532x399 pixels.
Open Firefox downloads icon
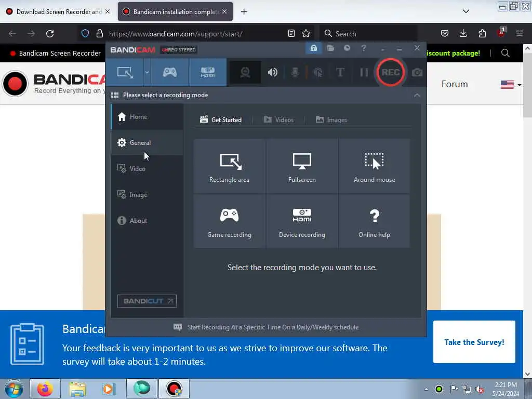[463, 34]
